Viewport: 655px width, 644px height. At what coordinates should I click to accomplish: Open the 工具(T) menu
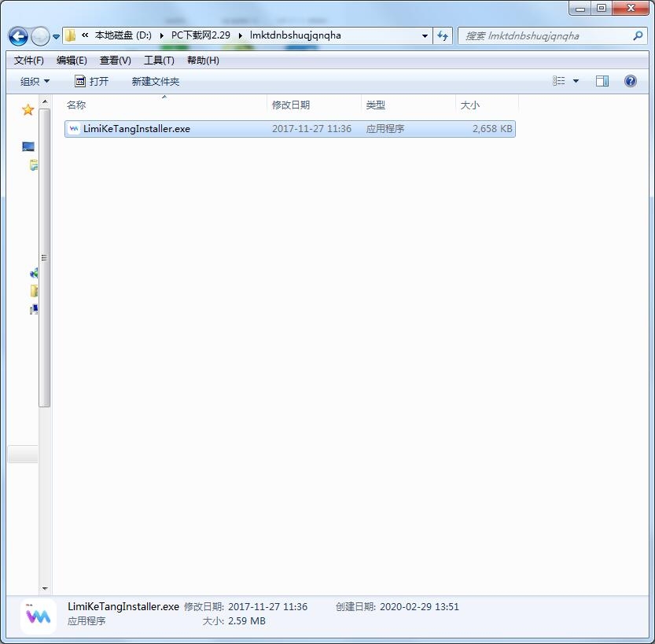tap(159, 61)
